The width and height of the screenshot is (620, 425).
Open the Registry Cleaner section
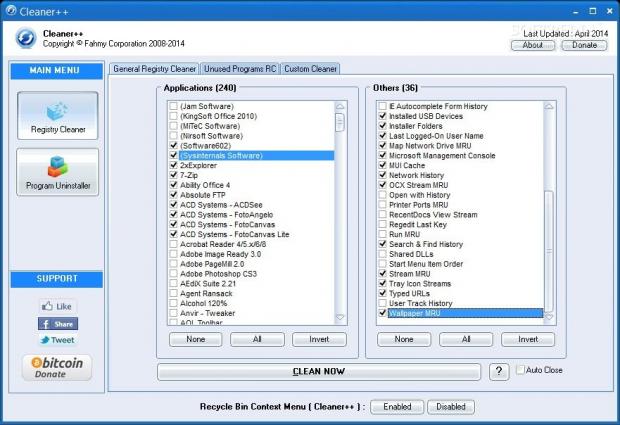point(58,115)
